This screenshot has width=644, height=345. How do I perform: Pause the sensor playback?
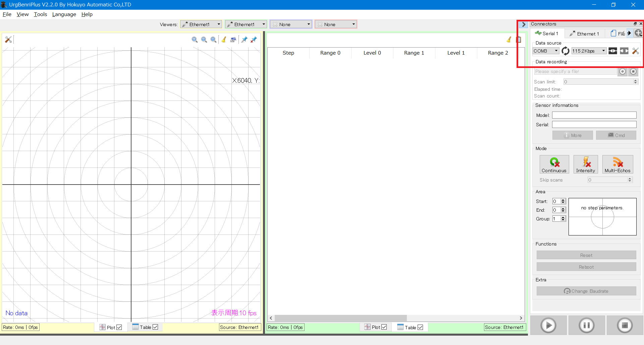pyautogui.click(x=587, y=325)
